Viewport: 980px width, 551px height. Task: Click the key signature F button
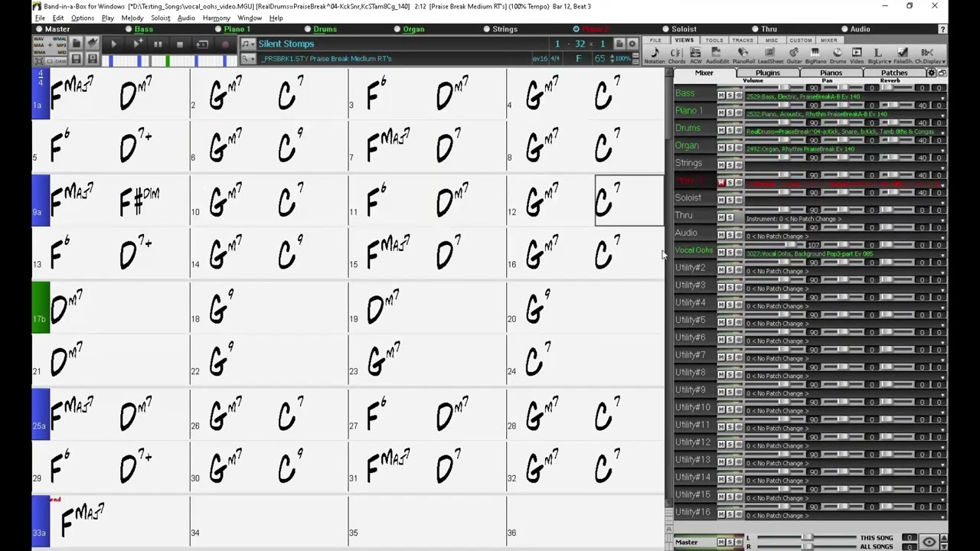(x=579, y=58)
